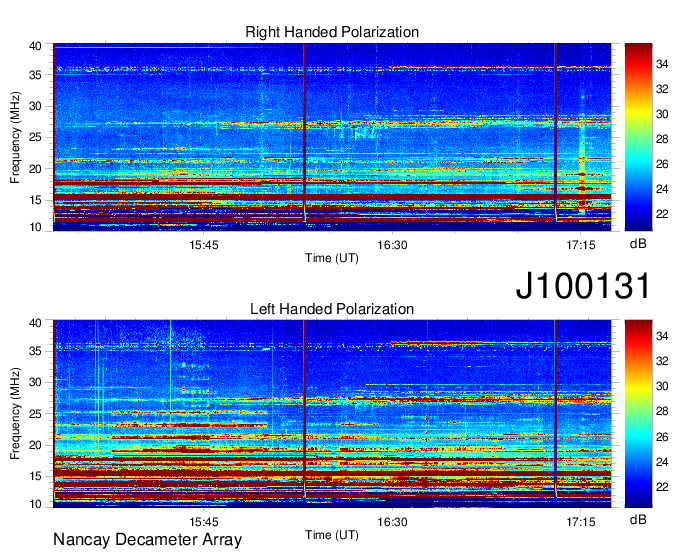Click the second dark red vertical line in the left-handed plot

coord(556,409)
